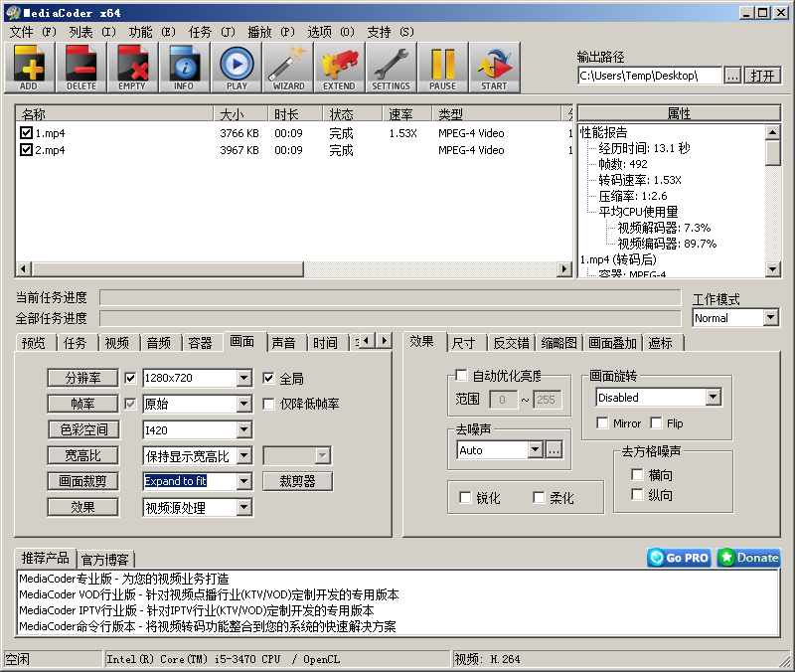The height and width of the screenshot is (672, 795).
Task: Click the 裁剪器 button
Action: (297, 481)
